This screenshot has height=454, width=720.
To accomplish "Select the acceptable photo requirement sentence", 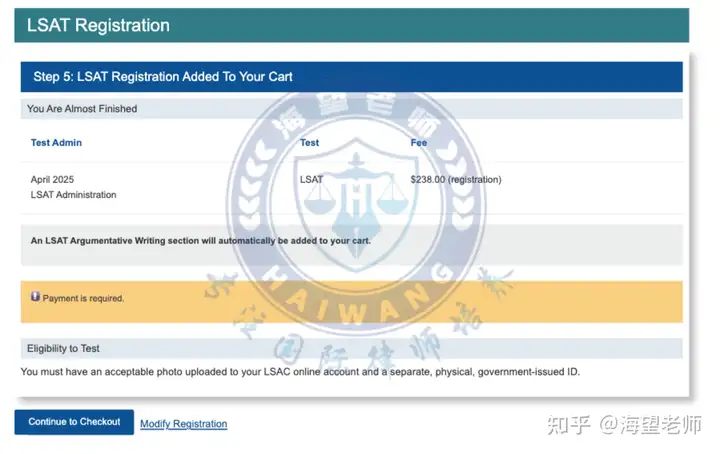I will click(300, 372).
